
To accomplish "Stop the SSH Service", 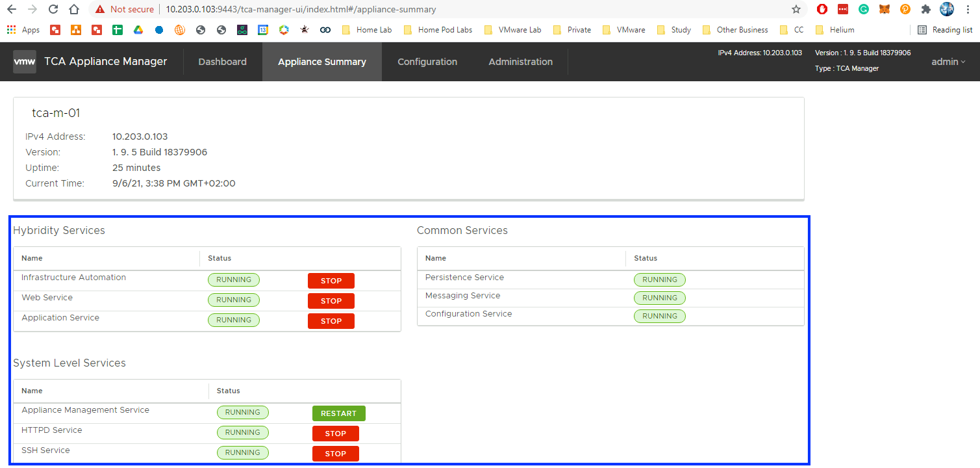I will pyautogui.click(x=335, y=454).
